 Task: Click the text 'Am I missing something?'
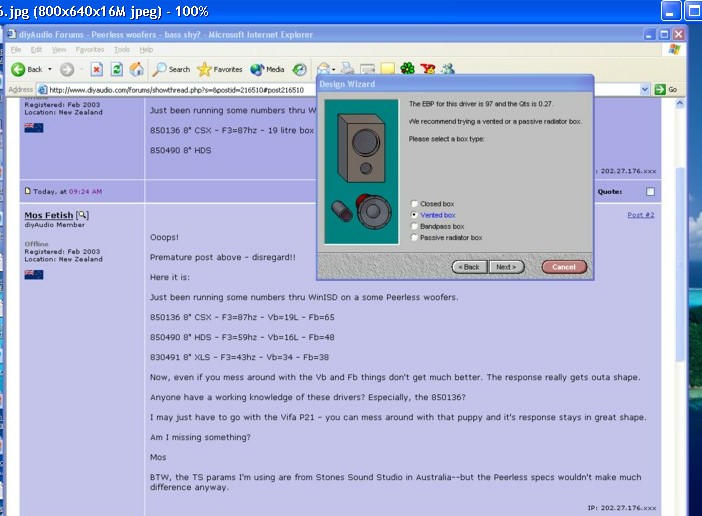(x=200, y=437)
